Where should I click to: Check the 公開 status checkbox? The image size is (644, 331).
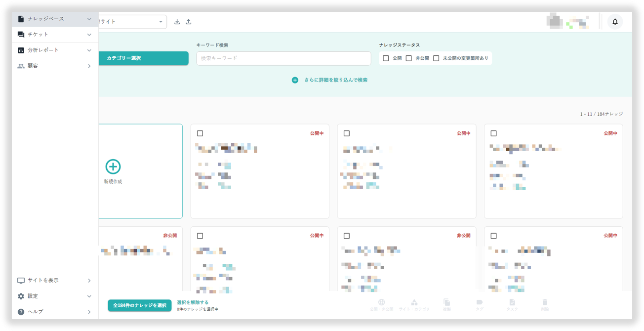[x=386, y=58]
